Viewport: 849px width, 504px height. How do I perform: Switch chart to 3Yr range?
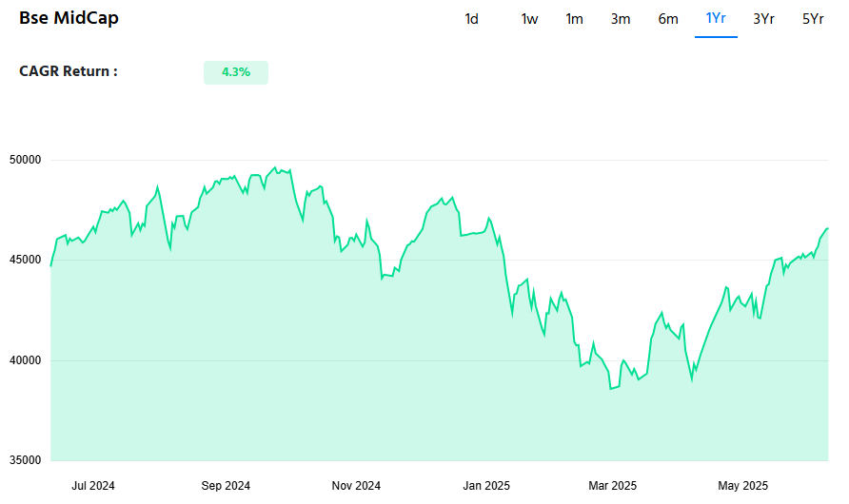tap(763, 19)
